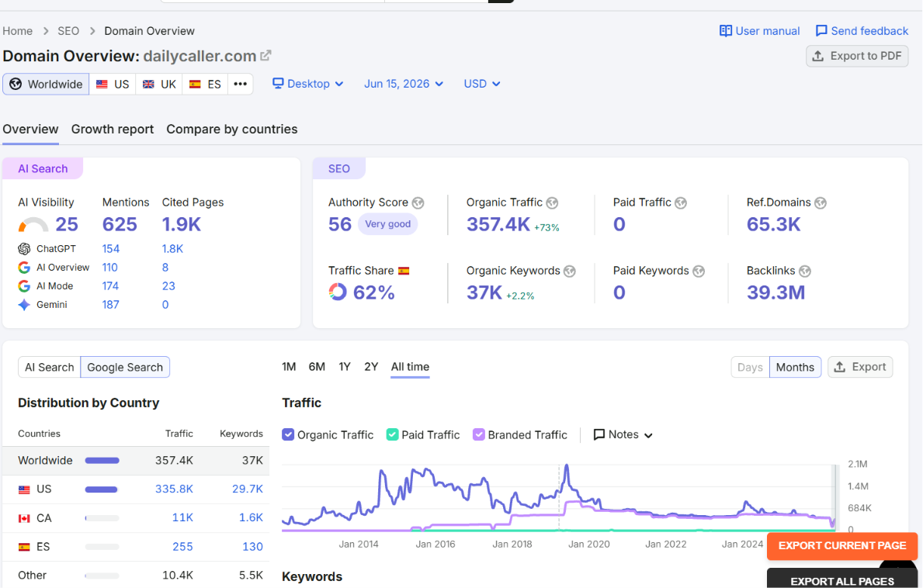
Task: Click the ES flag in region selector
Action: 195,84
